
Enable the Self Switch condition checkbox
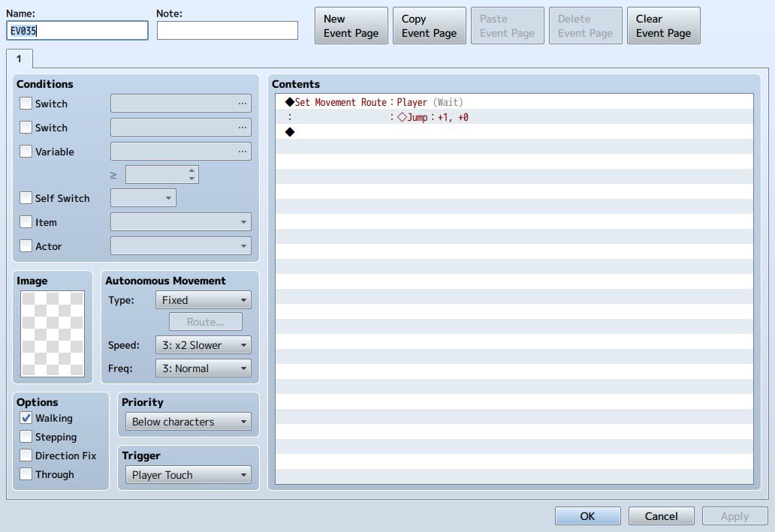pos(26,198)
